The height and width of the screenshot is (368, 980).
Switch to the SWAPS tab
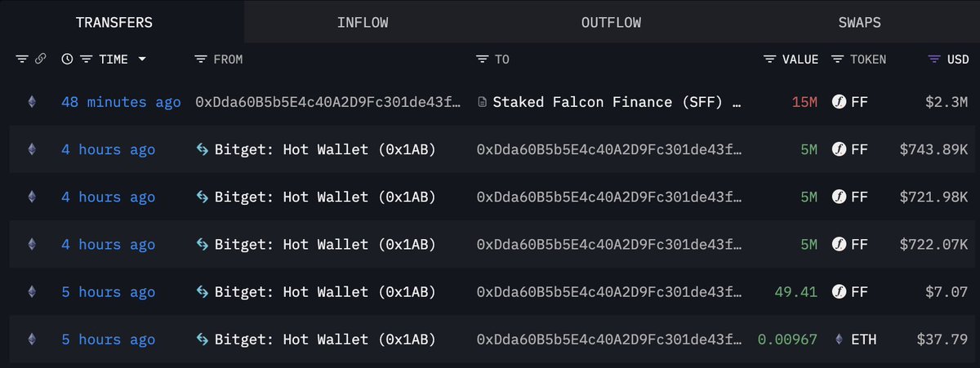(x=859, y=22)
